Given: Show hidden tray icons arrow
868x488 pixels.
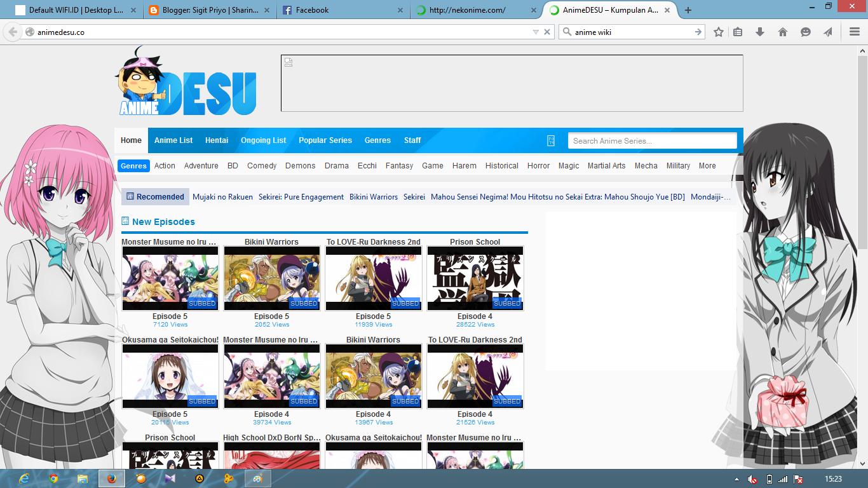Looking at the screenshot, I should (x=736, y=479).
